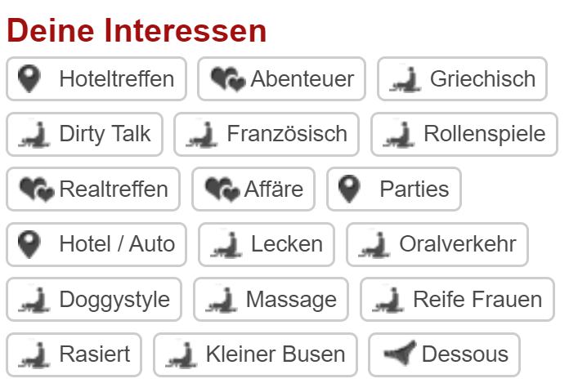Click the pin icon next to Parties
This screenshot has height=392, width=578.
click(x=349, y=189)
